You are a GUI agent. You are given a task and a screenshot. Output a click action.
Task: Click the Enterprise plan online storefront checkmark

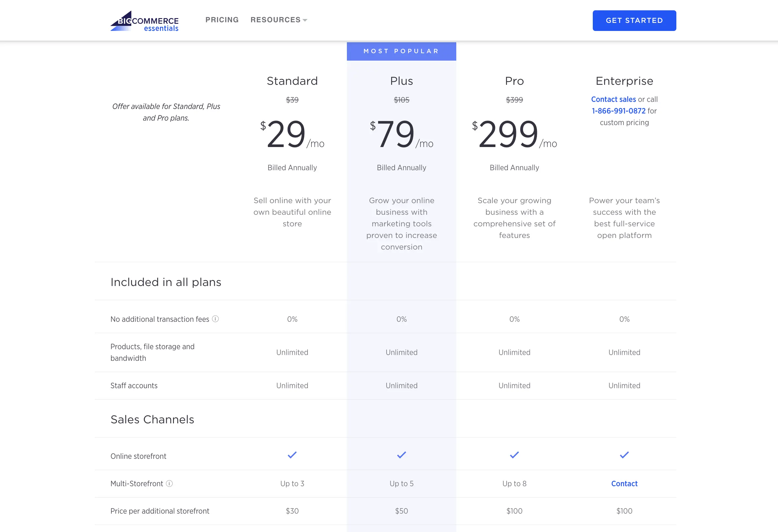624,455
